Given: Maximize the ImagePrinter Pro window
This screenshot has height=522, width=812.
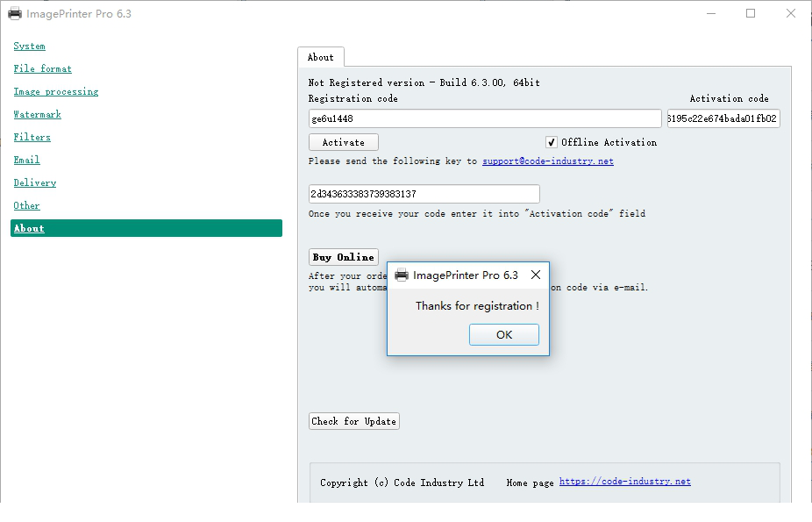Looking at the screenshot, I should click(751, 13).
